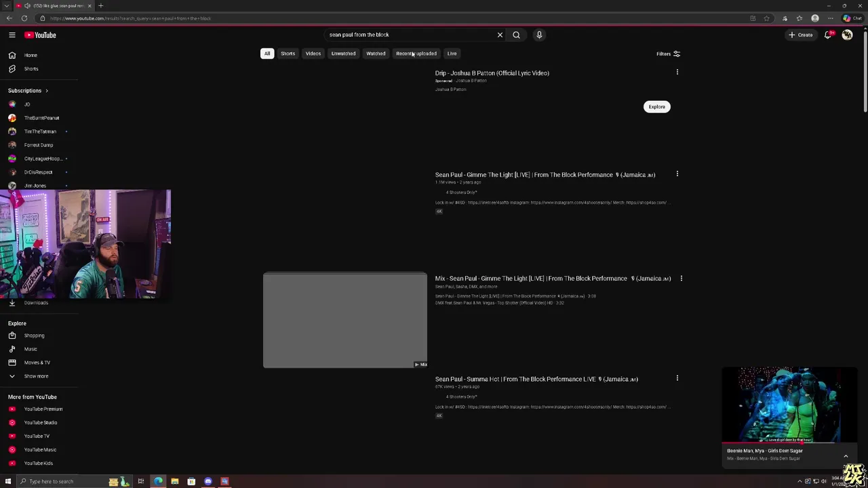
Task: Open options menu for the Drip ad
Action: pyautogui.click(x=677, y=72)
